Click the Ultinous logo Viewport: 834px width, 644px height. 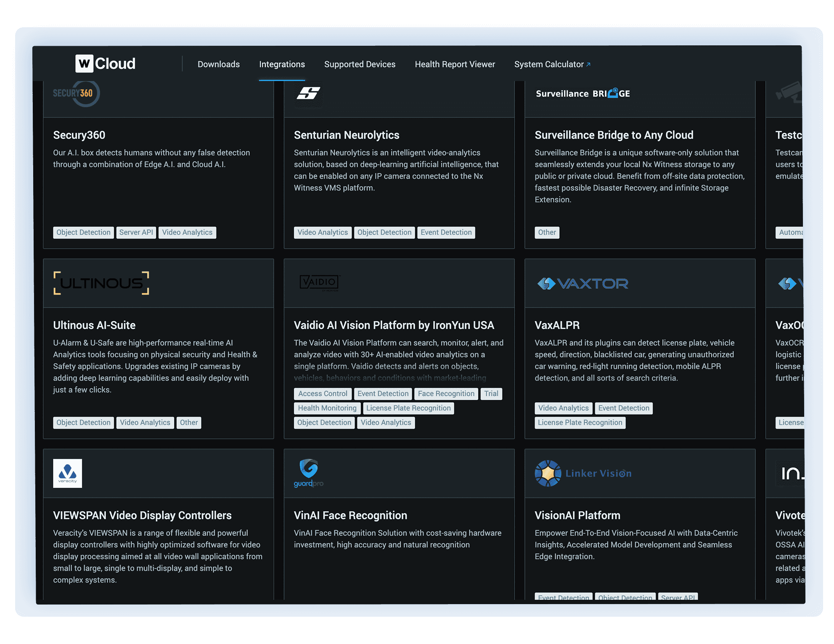coord(101,283)
